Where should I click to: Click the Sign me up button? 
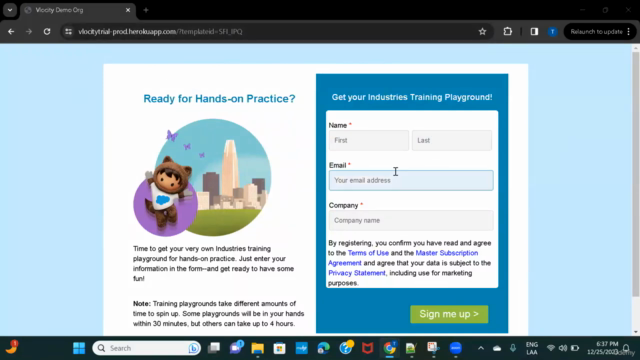[449, 314]
